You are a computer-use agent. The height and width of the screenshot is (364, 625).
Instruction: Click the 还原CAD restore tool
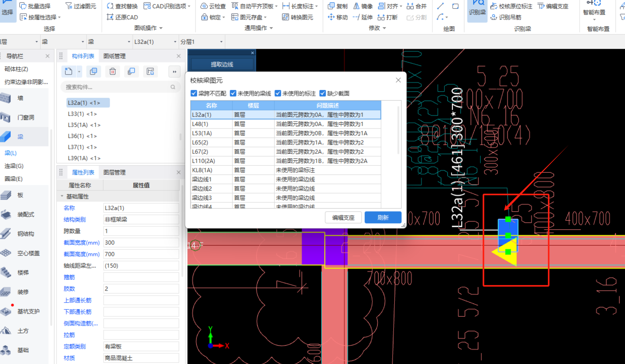(122, 17)
